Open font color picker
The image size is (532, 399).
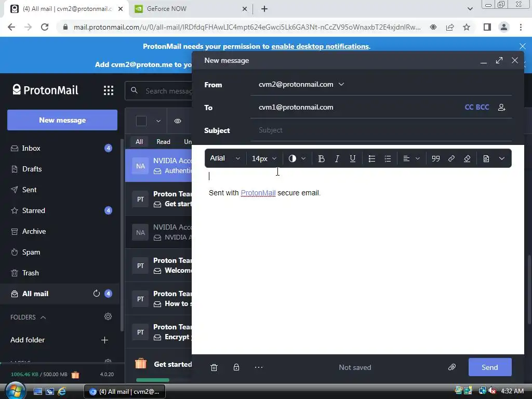(292, 158)
